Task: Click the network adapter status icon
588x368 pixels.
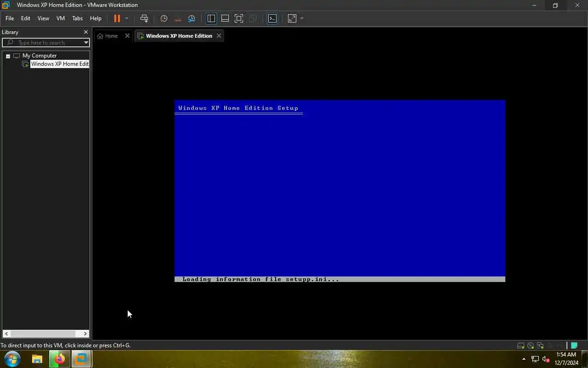Action: click(x=540, y=345)
